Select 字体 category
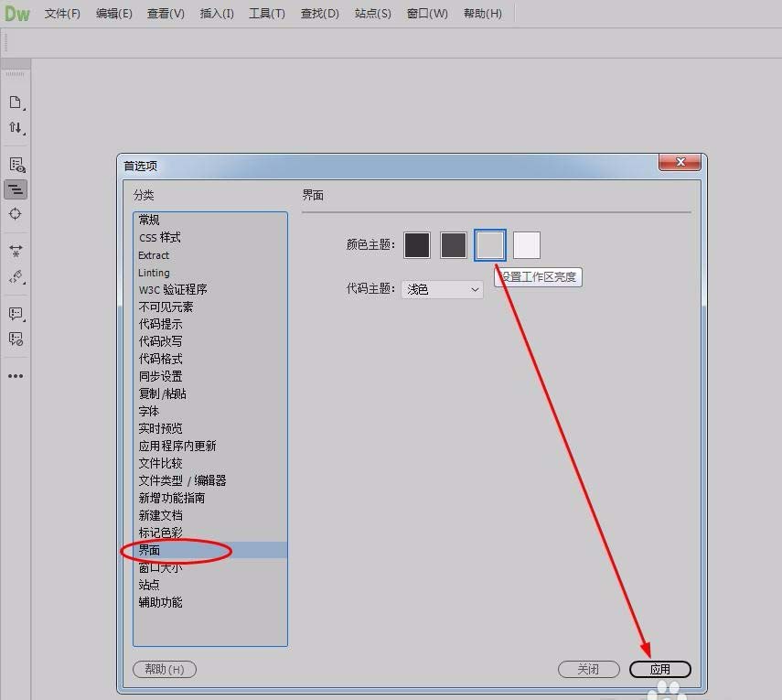The width and height of the screenshot is (782, 700). [210, 411]
